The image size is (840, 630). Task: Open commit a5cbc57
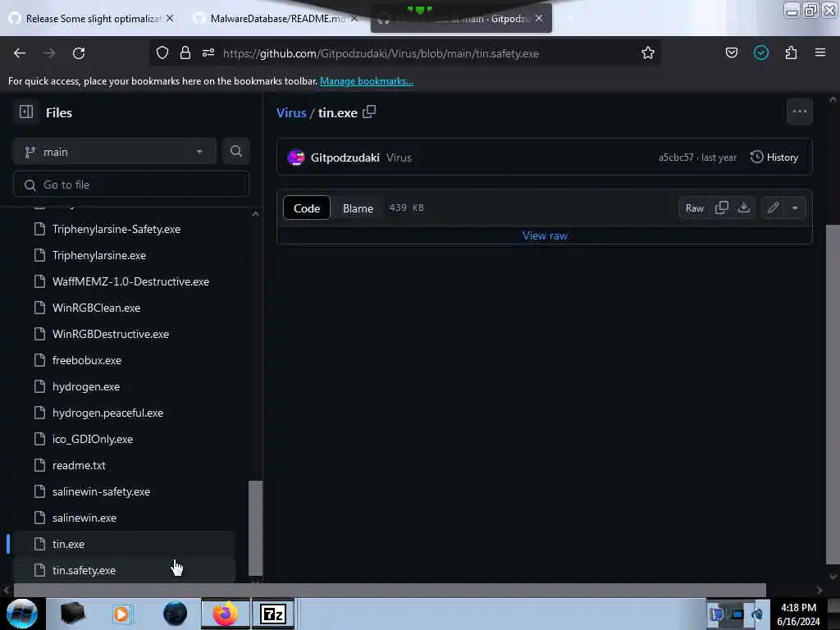click(676, 157)
